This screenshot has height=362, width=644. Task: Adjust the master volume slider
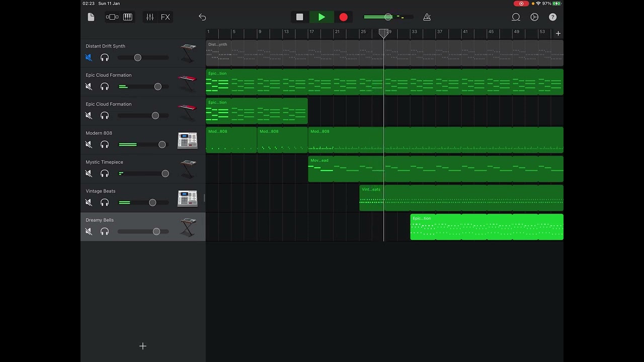pos(388,17)
